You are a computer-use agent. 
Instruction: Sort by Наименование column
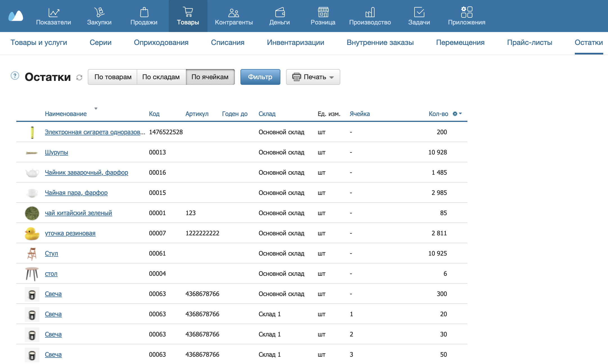(66, 114)
